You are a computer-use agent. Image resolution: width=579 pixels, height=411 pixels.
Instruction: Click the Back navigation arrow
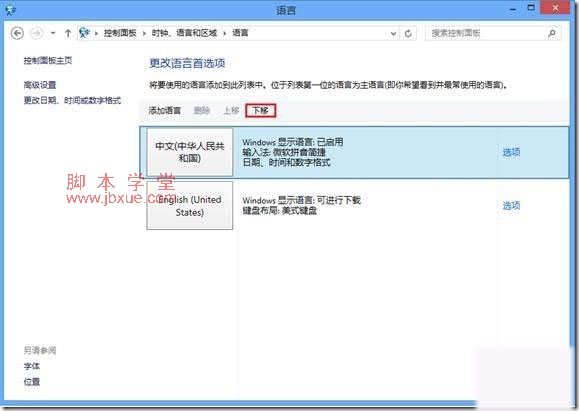point(17,33)
